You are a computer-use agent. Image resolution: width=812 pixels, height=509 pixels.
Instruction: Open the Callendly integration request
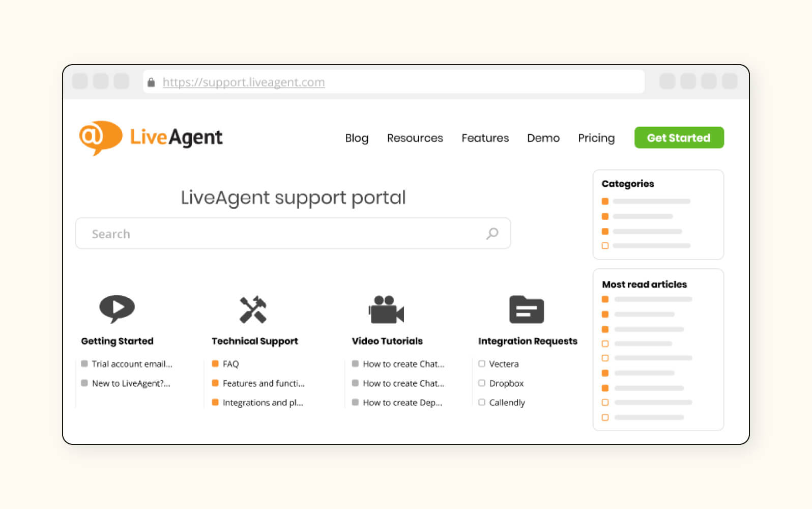507,403
